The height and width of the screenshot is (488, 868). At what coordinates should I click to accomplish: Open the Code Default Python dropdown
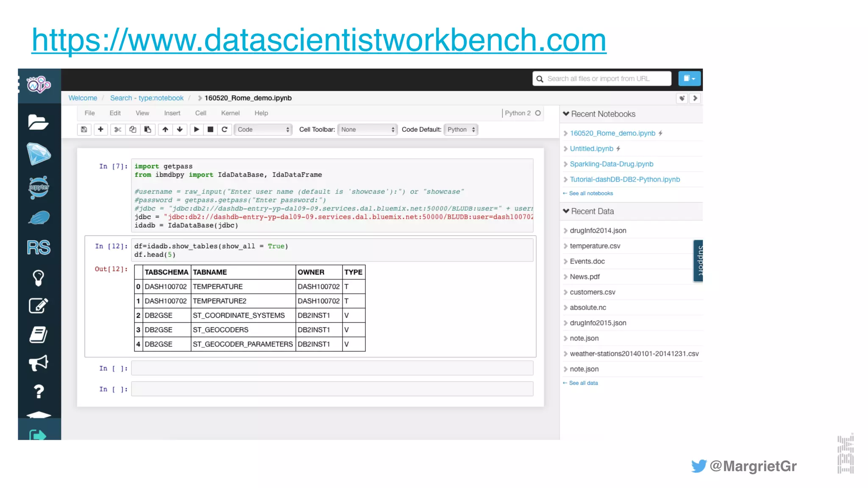click(461, 130)
